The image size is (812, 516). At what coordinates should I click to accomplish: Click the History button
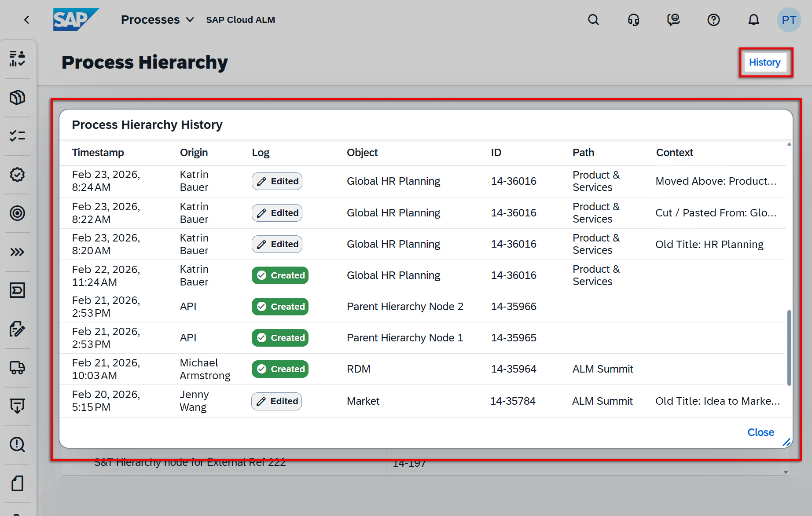[x=764, y=62]
